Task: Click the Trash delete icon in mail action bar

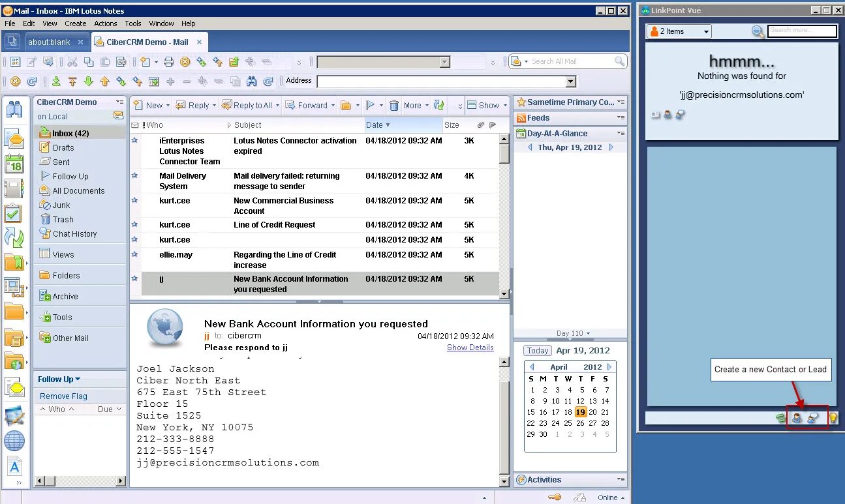Action: (393, 106)
